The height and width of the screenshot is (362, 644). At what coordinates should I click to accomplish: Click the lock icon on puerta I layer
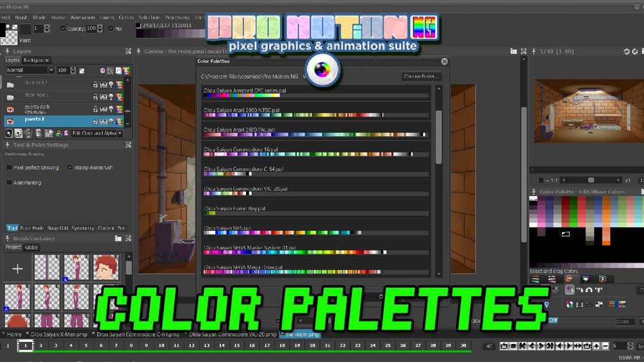pos(95,121)
